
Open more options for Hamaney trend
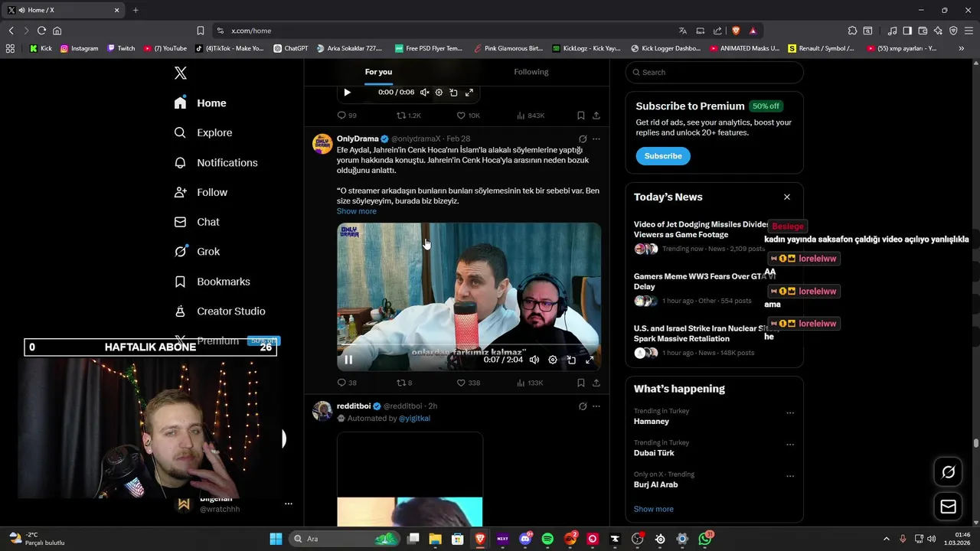click(790, 412)
